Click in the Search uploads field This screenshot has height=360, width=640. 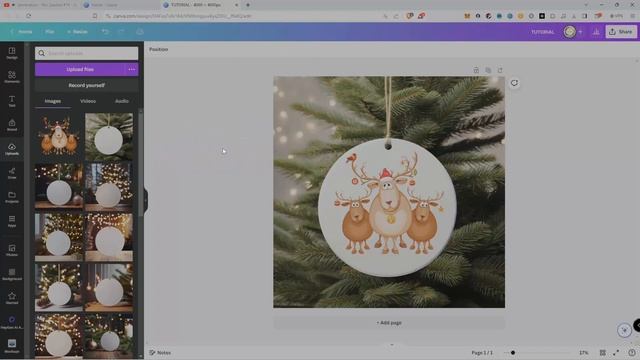[x=87, y=53]
